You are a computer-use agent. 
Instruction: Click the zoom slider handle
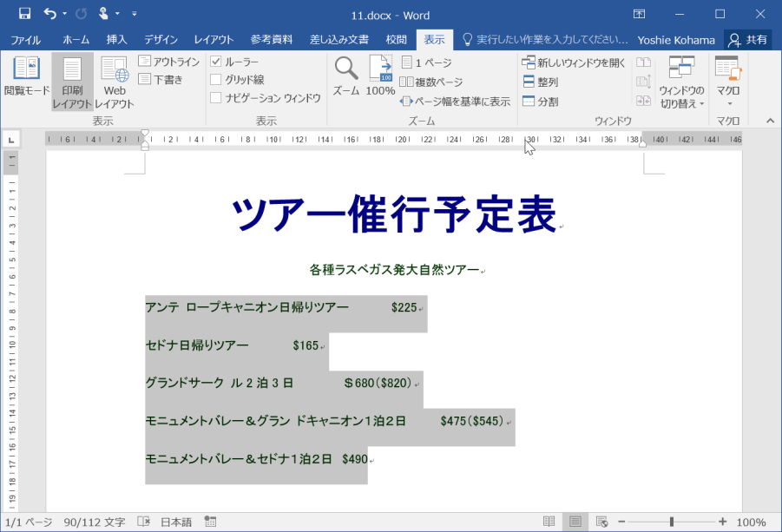coord(672,522)
